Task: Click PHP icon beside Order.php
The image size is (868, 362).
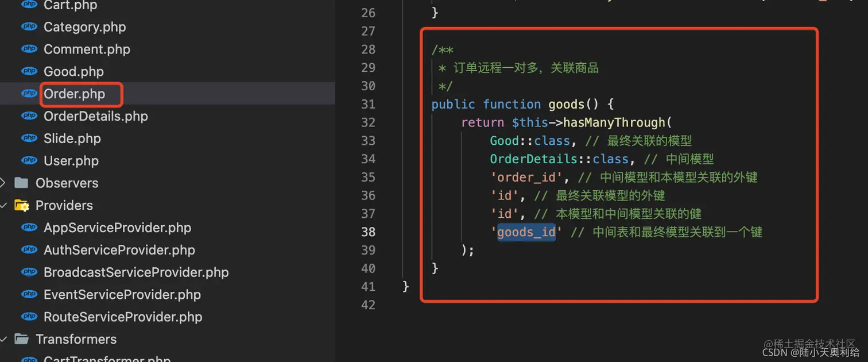Action: 29,94
